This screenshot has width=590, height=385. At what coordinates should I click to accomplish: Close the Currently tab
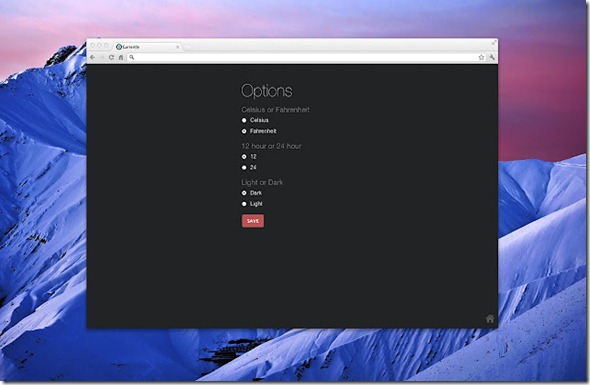178,47
